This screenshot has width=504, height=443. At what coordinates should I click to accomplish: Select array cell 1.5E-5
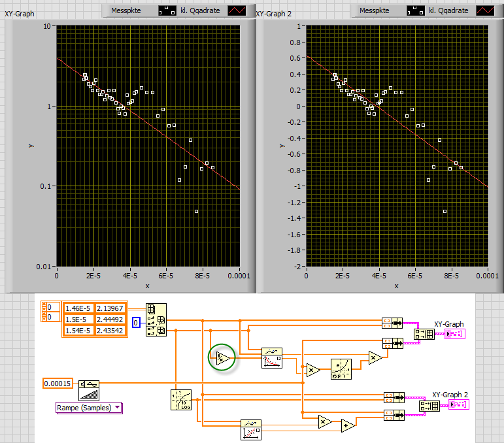(x=78, y=320)
